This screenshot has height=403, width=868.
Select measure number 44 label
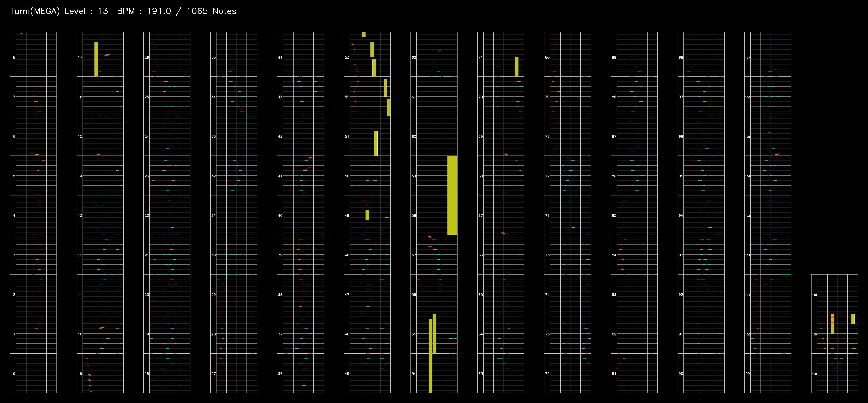(x=280, y=57)
